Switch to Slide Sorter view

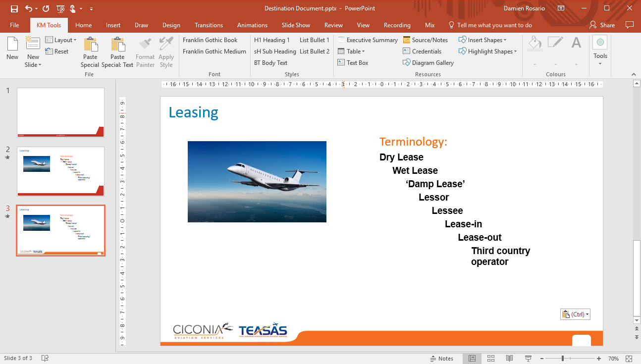click(491, 359)
